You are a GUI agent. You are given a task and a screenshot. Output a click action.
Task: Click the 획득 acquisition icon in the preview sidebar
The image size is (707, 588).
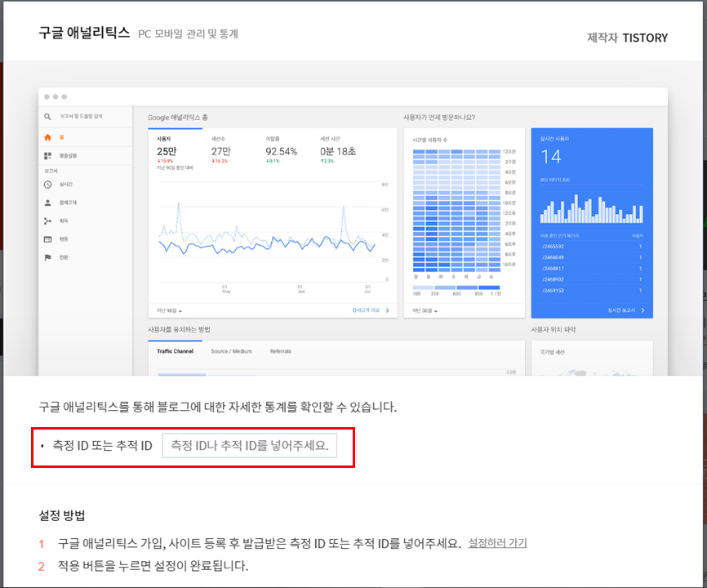pos(48,221)
